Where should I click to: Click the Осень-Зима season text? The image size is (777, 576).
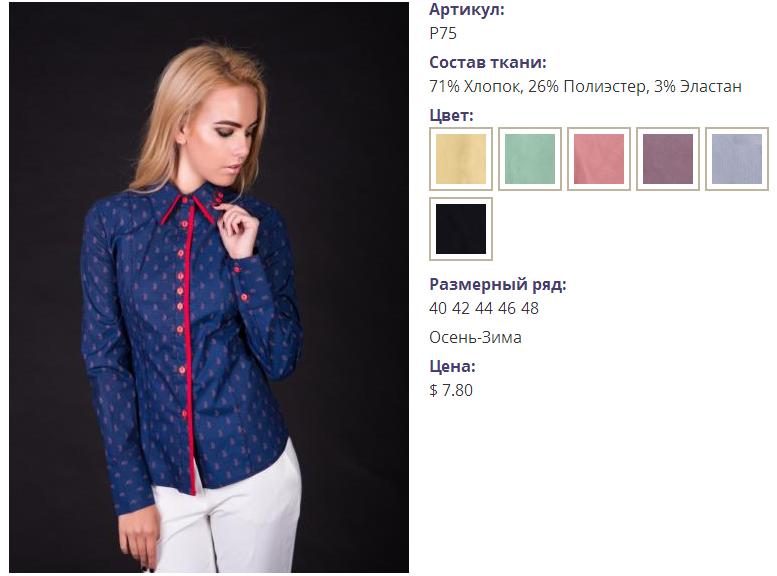pyautogui.click(x=475, y=338)
